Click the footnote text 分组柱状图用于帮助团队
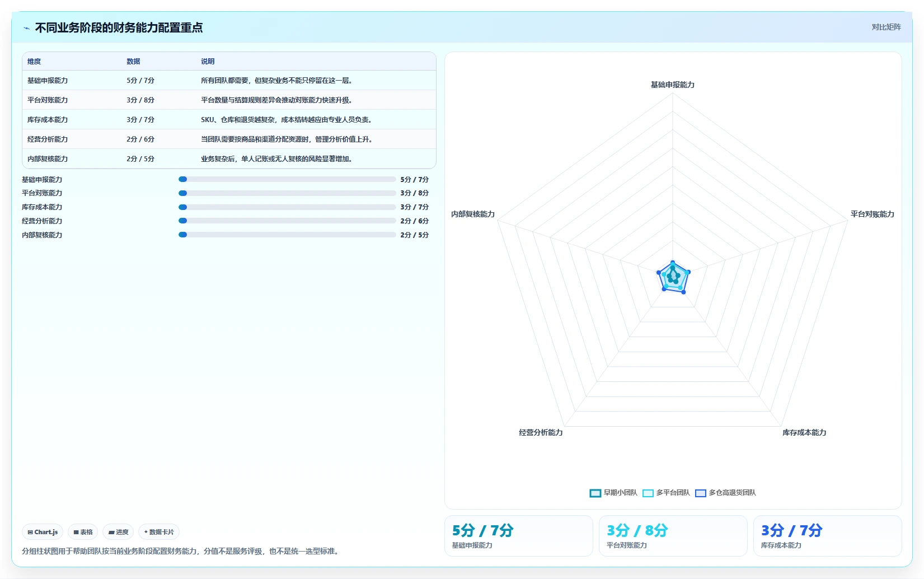The width and height of the screenshot is (924, 579). [x=181, y=552]
